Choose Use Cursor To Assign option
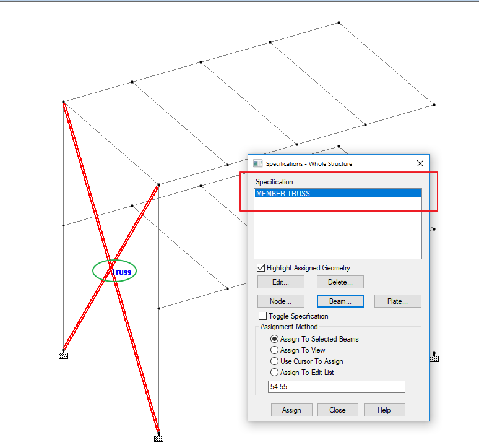This screenshot has height=448, width=479. click(x=274, y=361)
